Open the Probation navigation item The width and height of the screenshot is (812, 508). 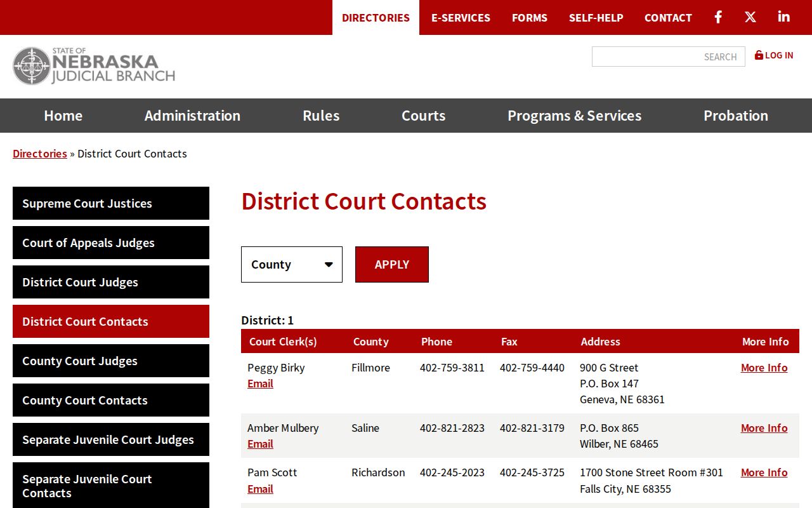(736, 116)
